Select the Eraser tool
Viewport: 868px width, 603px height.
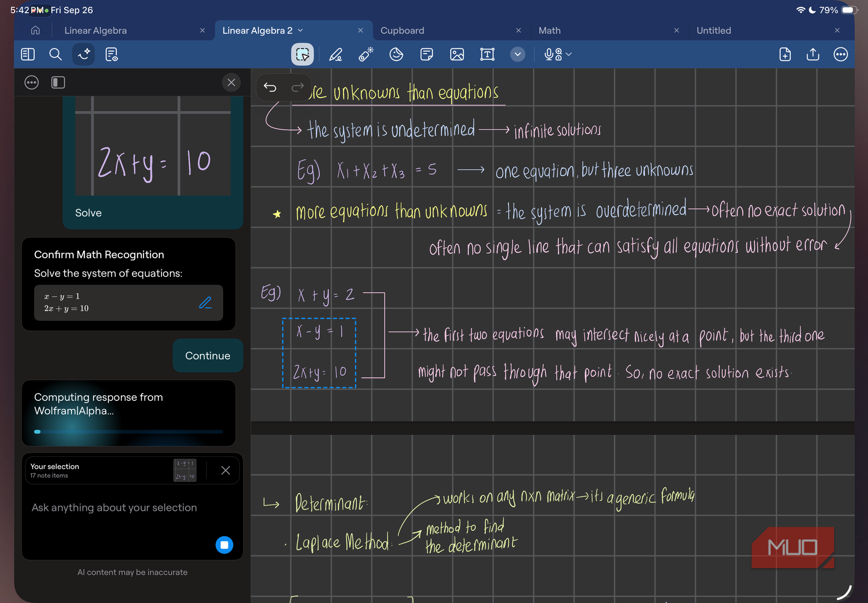click(366, 55)
